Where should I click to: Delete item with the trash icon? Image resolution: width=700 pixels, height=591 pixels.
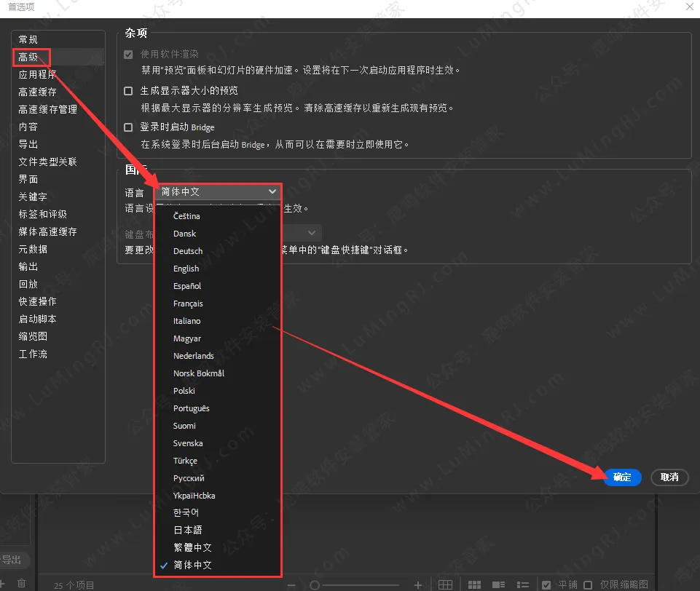pos(22,584)
